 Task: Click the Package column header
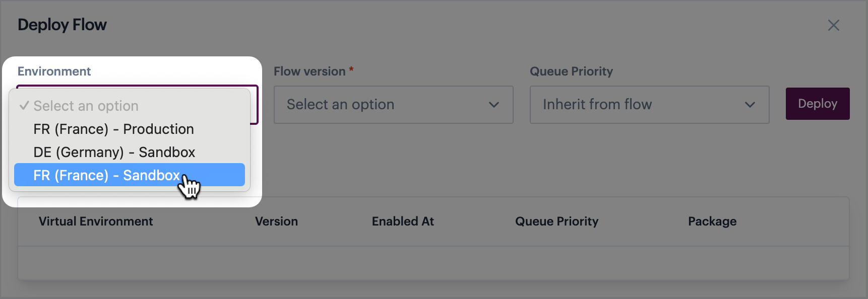712,221
